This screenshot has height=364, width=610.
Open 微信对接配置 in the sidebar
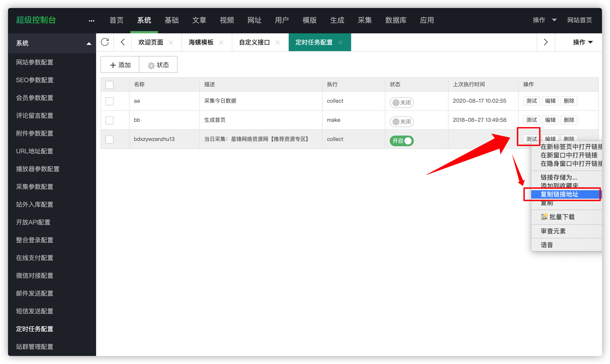pos(35,276)
